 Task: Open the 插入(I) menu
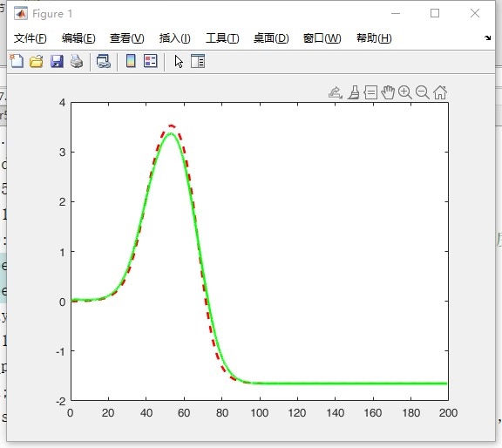coord(175,38)
